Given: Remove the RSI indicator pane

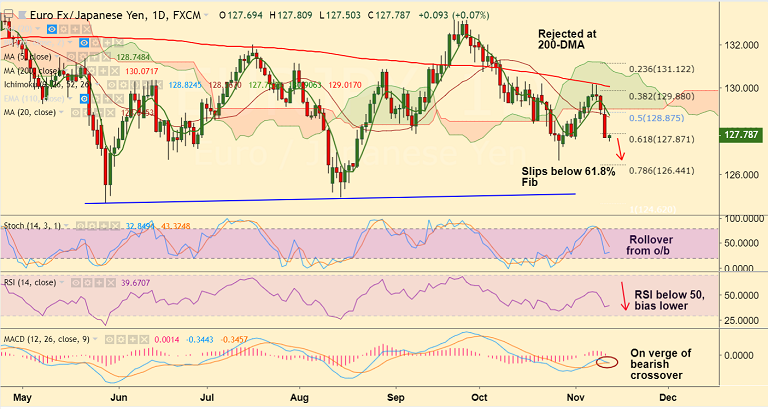Looking at the screenshot, I should pos(111,283).
